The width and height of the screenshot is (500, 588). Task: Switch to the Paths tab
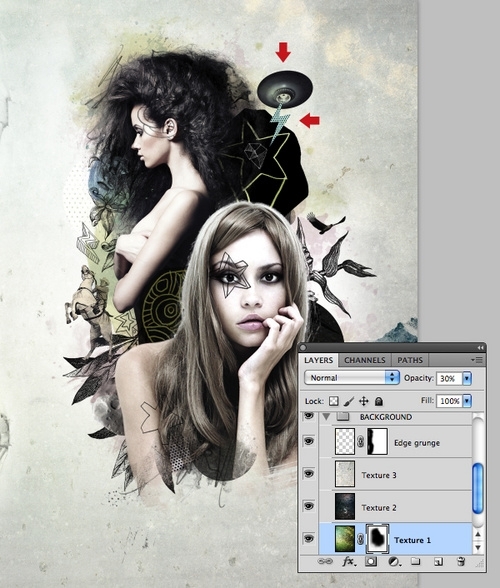tap(410, 360)
